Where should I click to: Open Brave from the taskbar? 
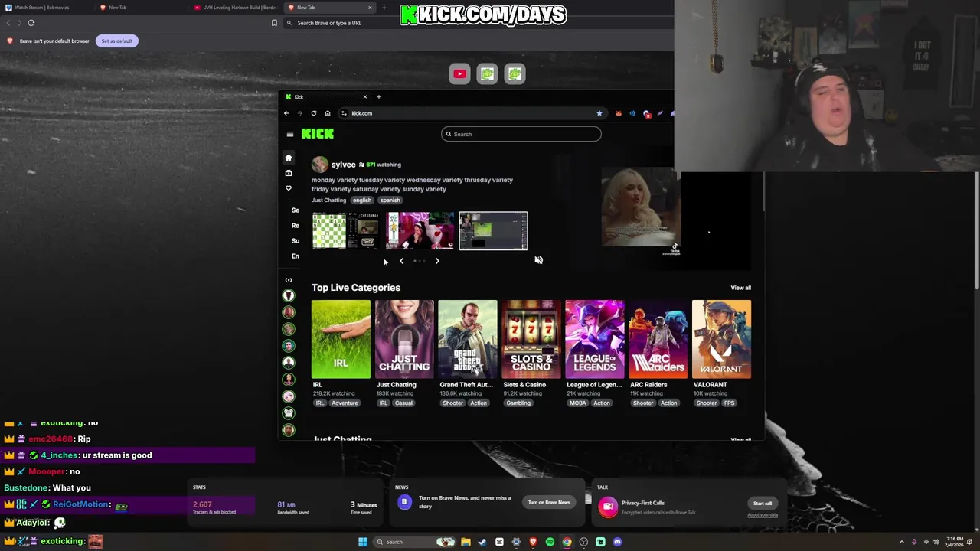pos(533,542)
